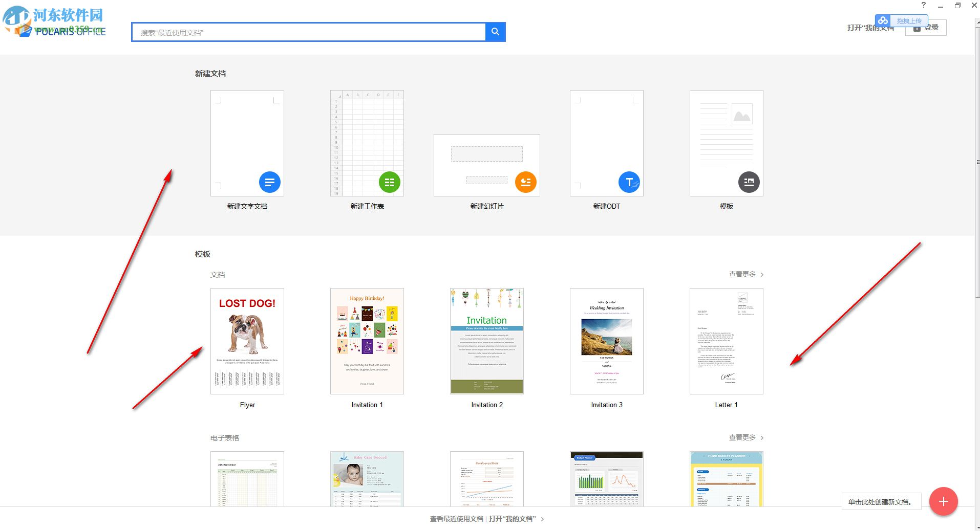
Task: Click the 新建文档 section heading
Action: pos(210,74)
